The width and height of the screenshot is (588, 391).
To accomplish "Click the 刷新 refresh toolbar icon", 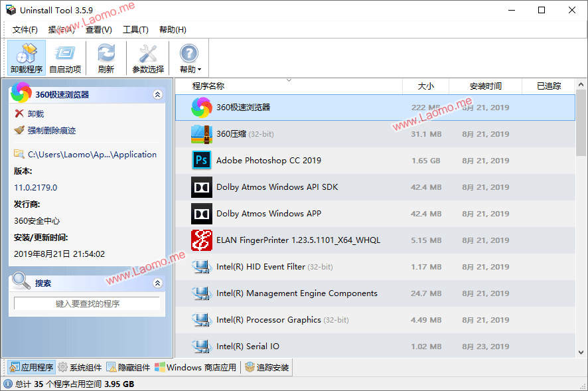I will (x=106, y=58).
